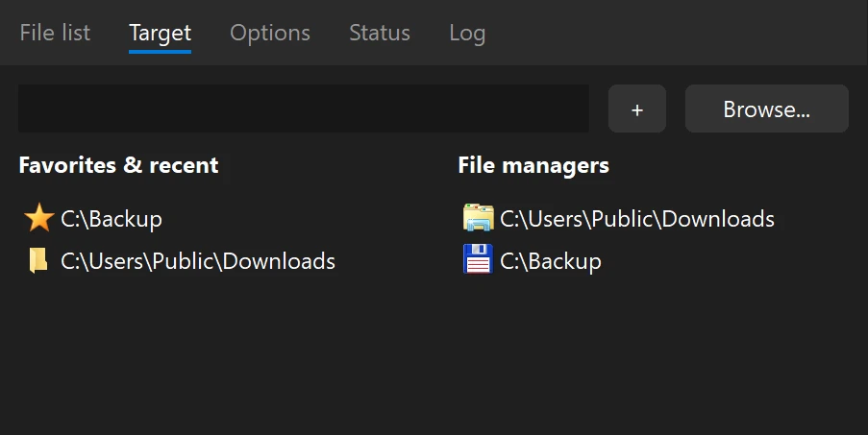The height and width of the screenshot is (435, 868).
Task: Open the File list tab
Action: pyautogui.click(x=55, y=33)
